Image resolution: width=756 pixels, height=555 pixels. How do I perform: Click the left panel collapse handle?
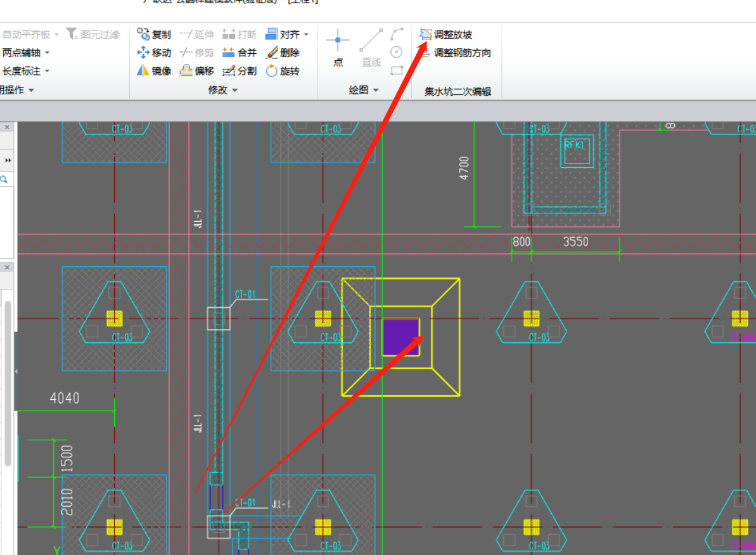[16, 371]
